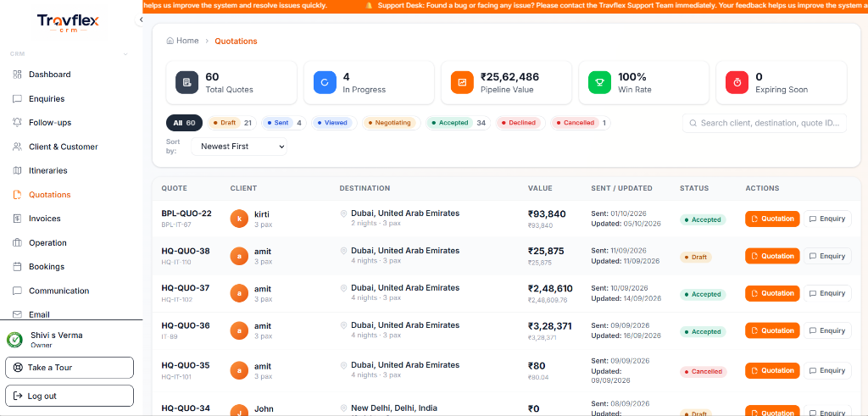868x416 pixels.
Task: Click the Itineraries map icon
Action: (x=17, y=171)
